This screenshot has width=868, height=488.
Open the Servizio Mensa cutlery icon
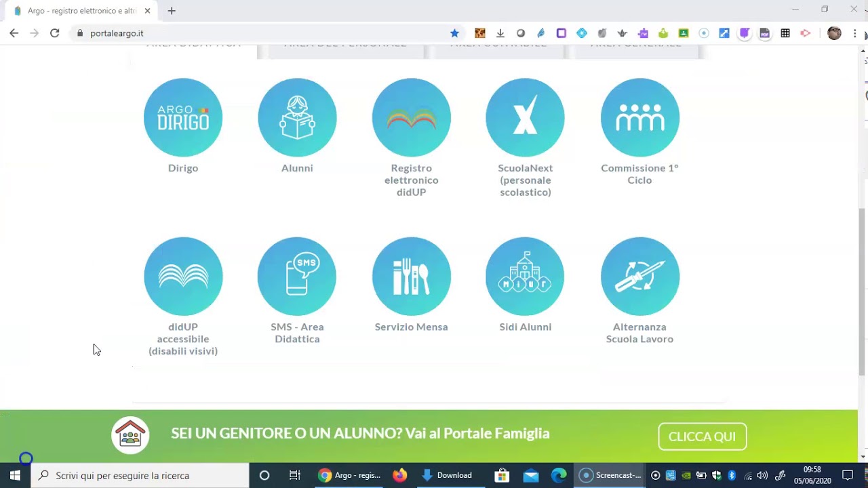[x=412, y=277]
